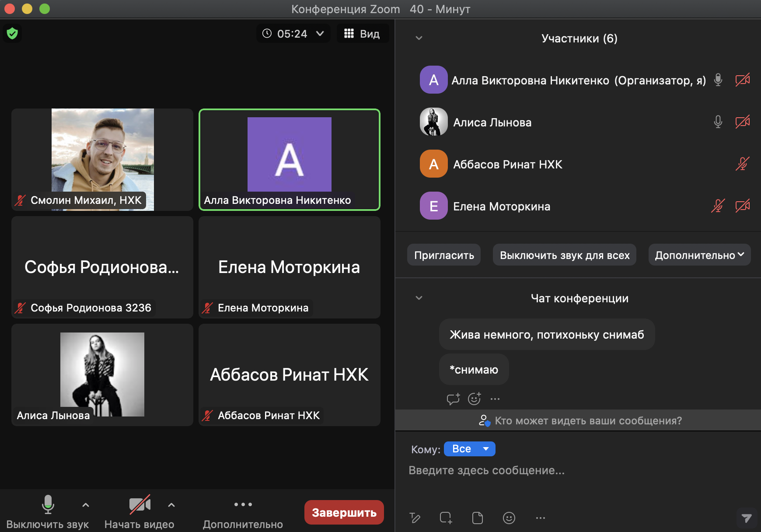Image resolution: width=761 pixels, height=532 pixels.
Task: Click the Выключить звук microphone button
Action: click(x=48, y=512)
